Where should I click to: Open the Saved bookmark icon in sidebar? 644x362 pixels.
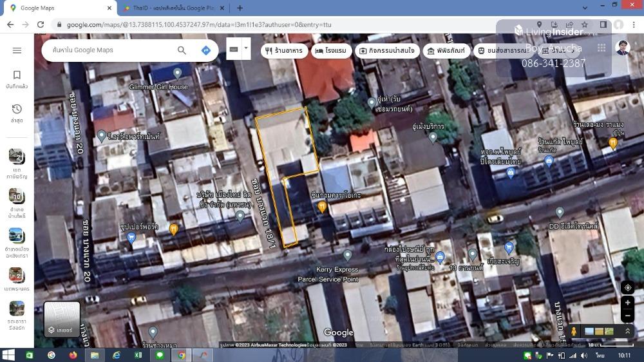(x=17, y=75)
